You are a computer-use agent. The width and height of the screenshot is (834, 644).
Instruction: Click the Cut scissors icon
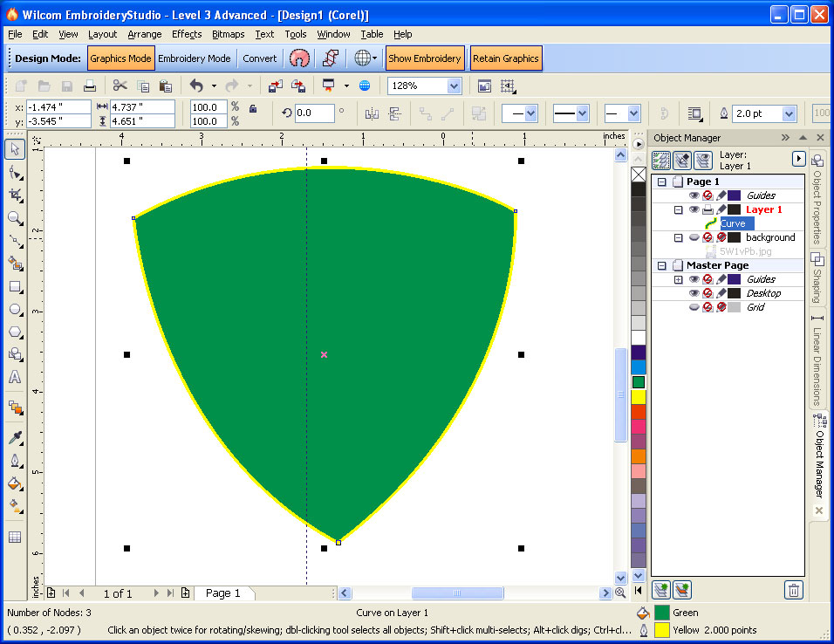point(120,86)
